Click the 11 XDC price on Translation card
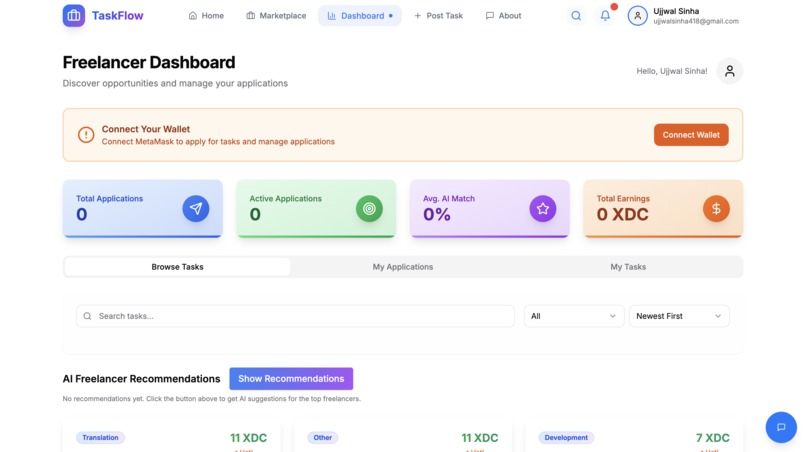Image resolution: width=806 pixels, height=452 pixels. (248, 438)
